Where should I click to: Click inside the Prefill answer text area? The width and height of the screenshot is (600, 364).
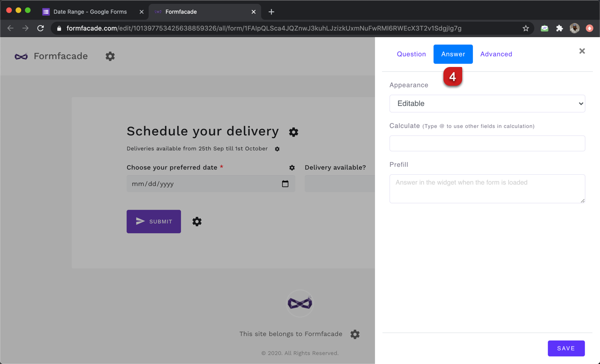click(487, 188)
